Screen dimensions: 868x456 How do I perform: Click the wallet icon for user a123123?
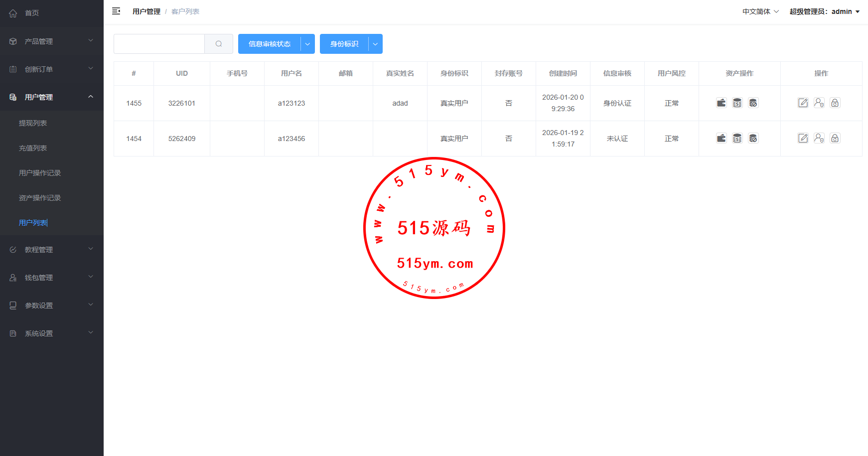point(721,103)
